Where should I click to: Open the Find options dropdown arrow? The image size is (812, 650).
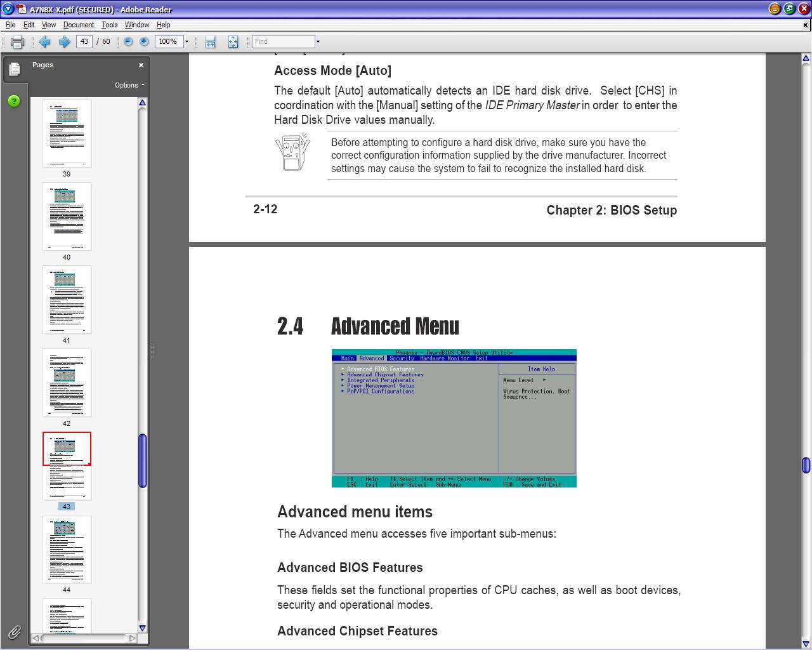(318, 42)
